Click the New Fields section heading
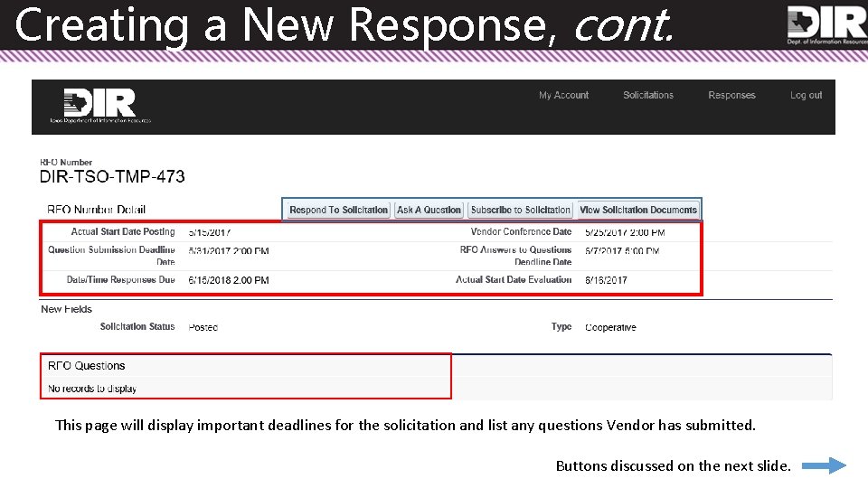The height and width of the screenshot is (488, 868). click(66, 309)
